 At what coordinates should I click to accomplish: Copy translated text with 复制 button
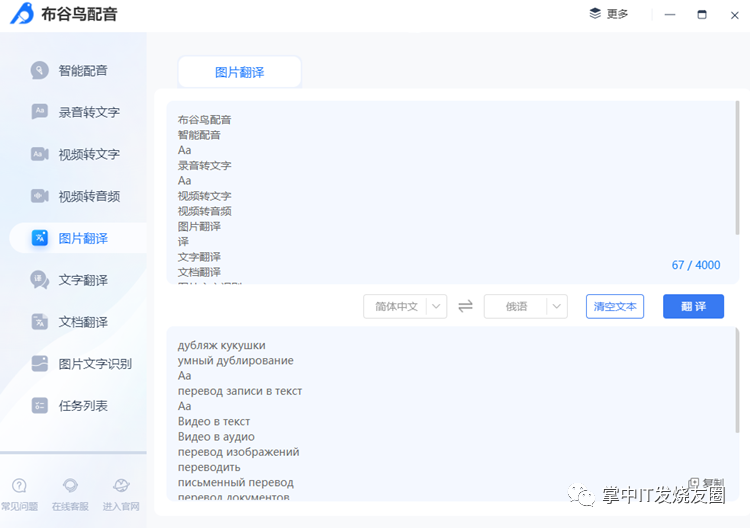706,483
